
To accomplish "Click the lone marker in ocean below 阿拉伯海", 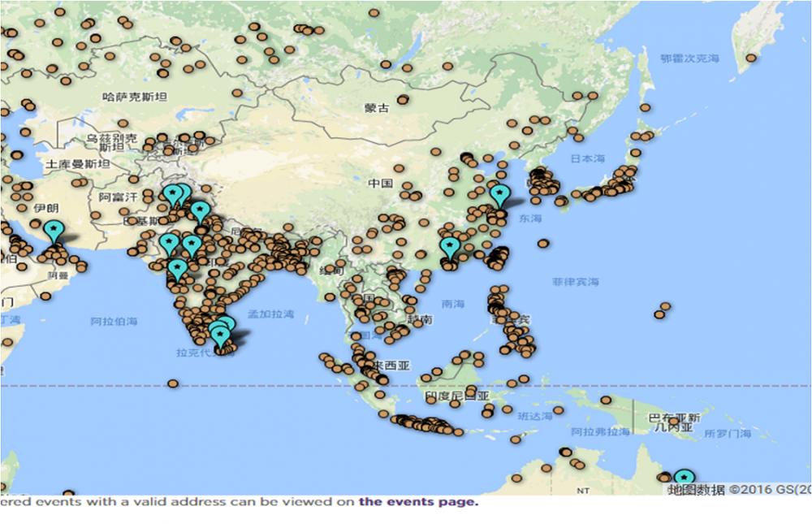I will [x=173, y=383].
